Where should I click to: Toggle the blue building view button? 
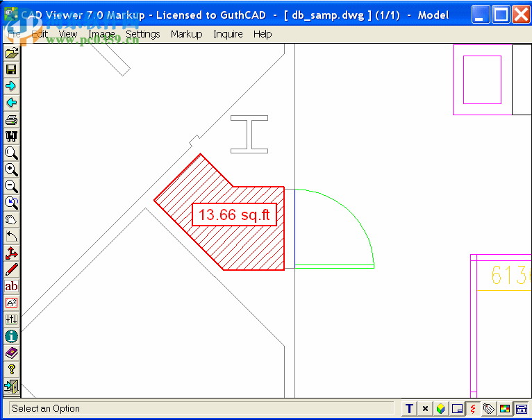pos(521,409)
